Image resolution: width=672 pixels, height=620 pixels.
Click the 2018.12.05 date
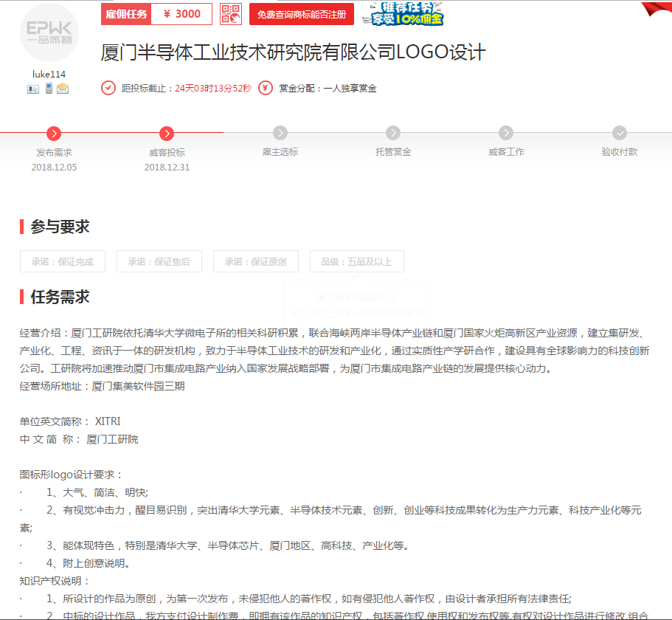[54, 168]
